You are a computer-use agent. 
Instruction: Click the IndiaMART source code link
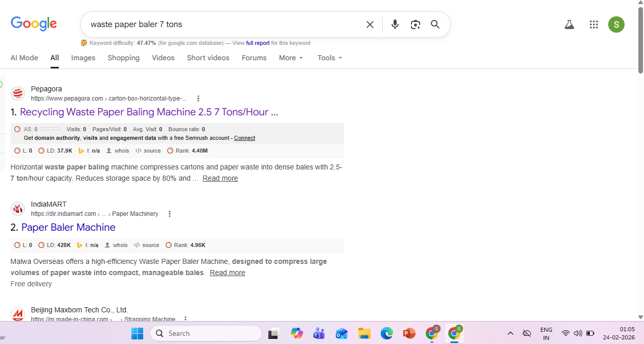coord(147,245)
